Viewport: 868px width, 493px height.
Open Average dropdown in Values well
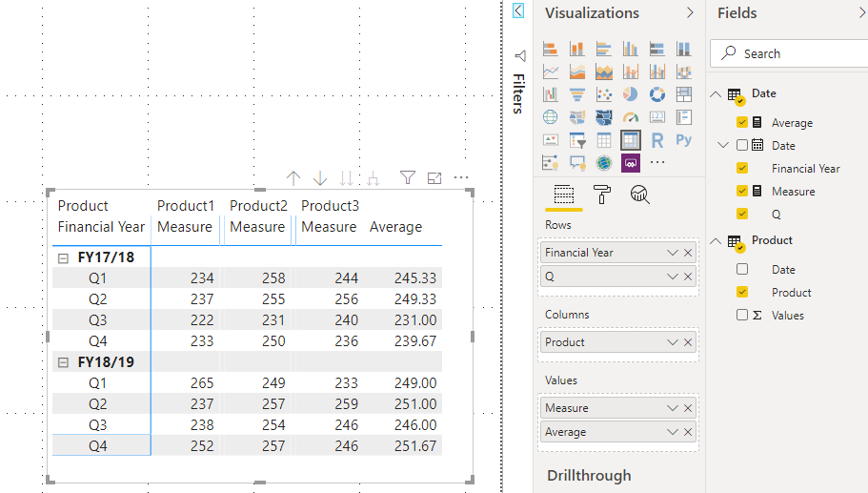673,432
